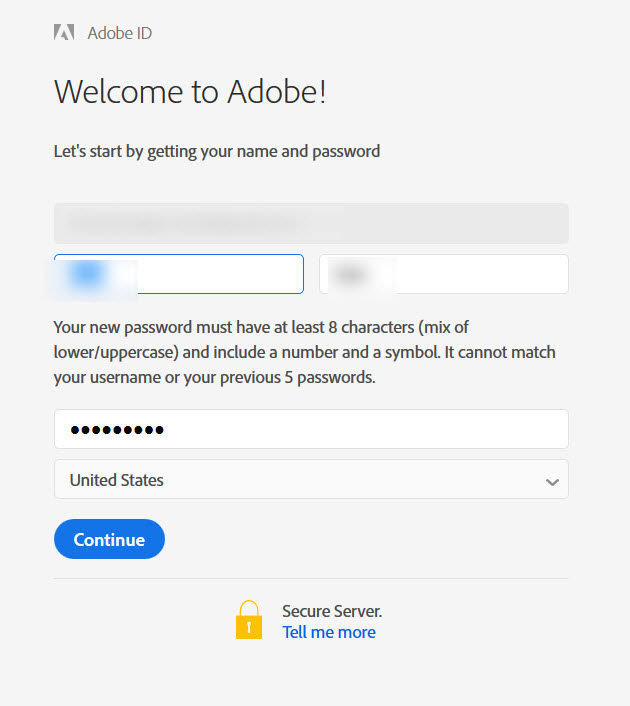Image resolution: width=630 pixels, height=706 pixels.
Task: Click the divider line below Continue
Action: click(311, 579)
